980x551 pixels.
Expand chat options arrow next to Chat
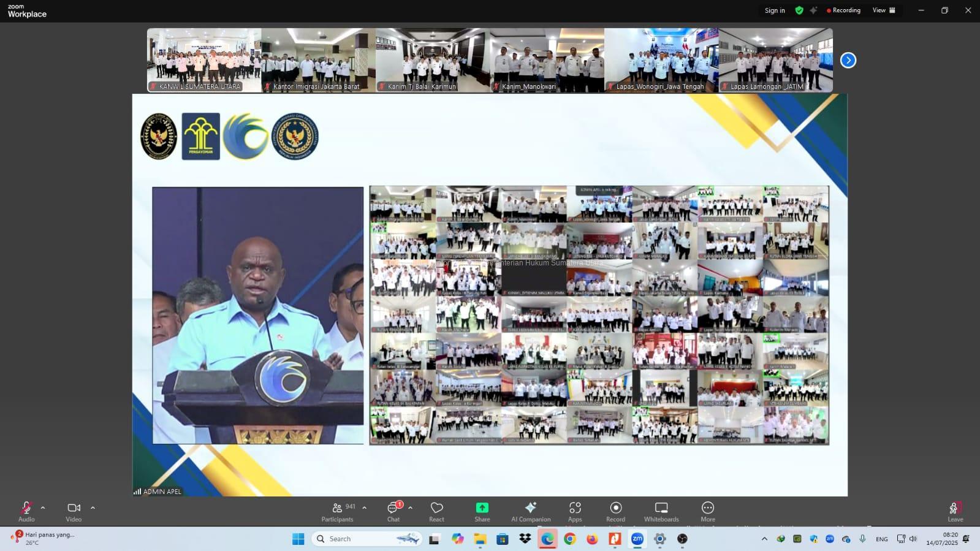coord(410,507)
